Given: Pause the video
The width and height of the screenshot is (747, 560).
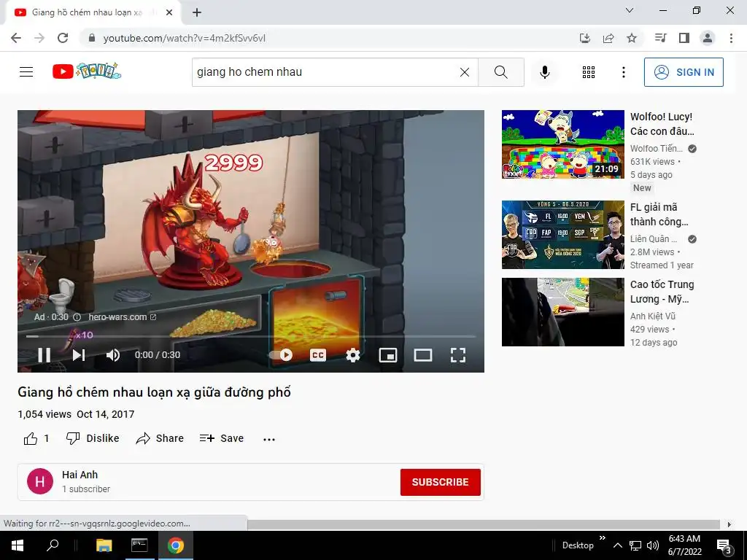Looking at the screenshot, I should coord(44,355).
